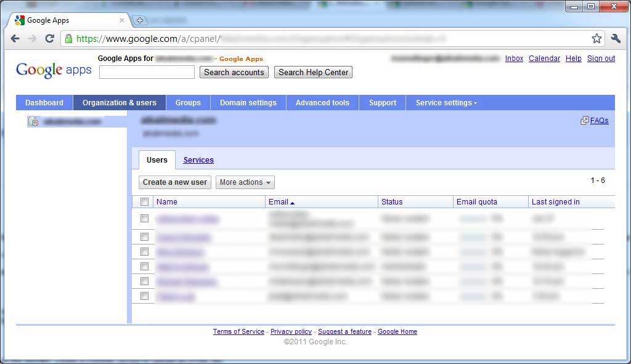Switch to the Services sub-tab
The image size is (631, 364).
(x=198, y=160)
